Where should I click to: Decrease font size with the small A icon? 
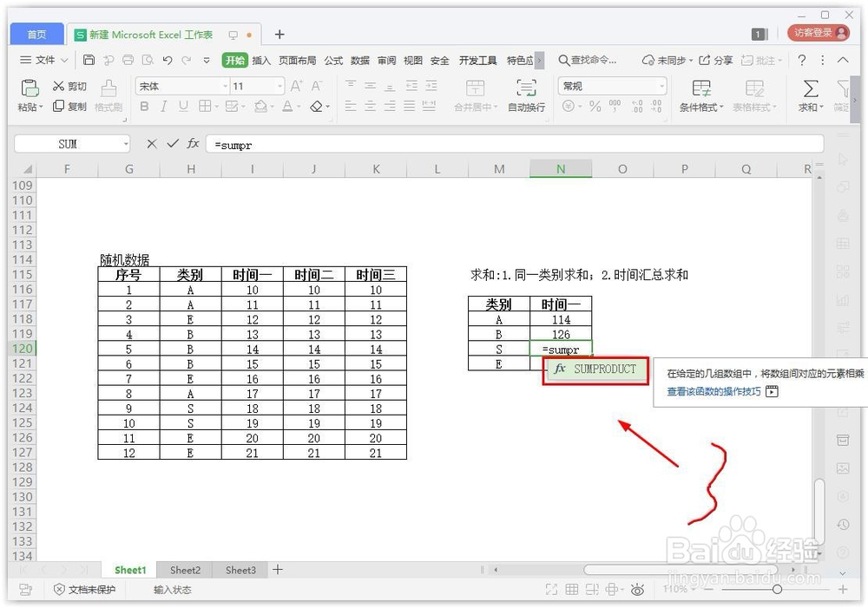click(x=317, y=86)
